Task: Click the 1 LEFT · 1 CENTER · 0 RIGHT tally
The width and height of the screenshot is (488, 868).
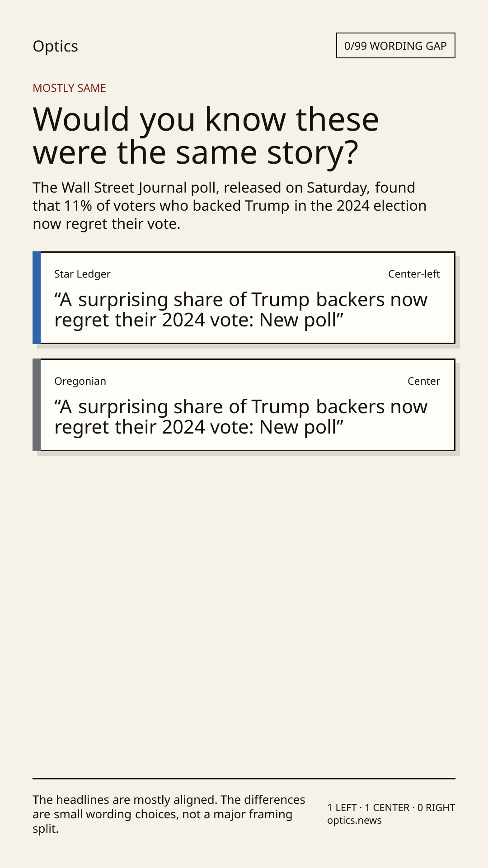Action: [x=391, y=807]
